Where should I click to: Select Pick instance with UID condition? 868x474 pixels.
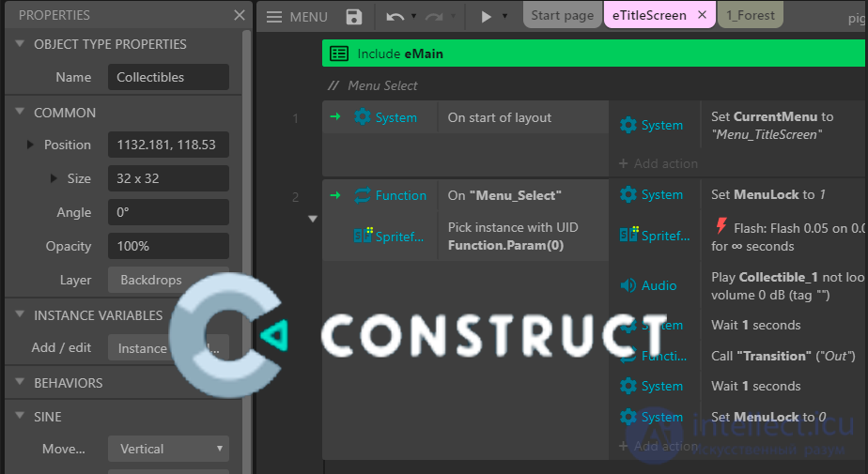(x=513, y=237)
